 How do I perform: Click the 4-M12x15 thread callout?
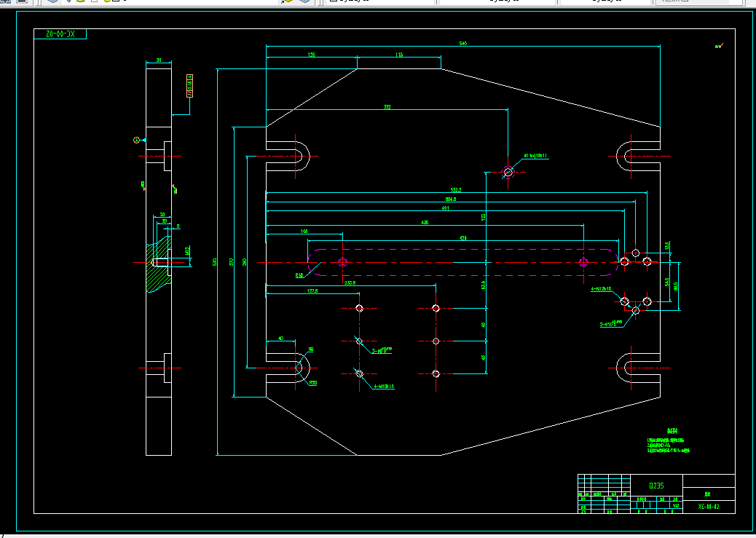click(602, 289)
